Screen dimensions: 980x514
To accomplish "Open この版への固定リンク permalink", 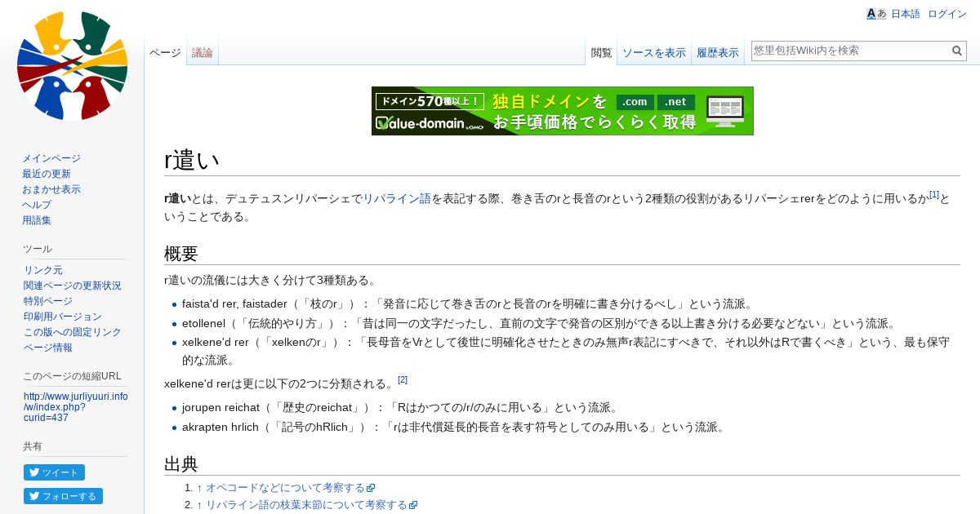I will 73,332.
